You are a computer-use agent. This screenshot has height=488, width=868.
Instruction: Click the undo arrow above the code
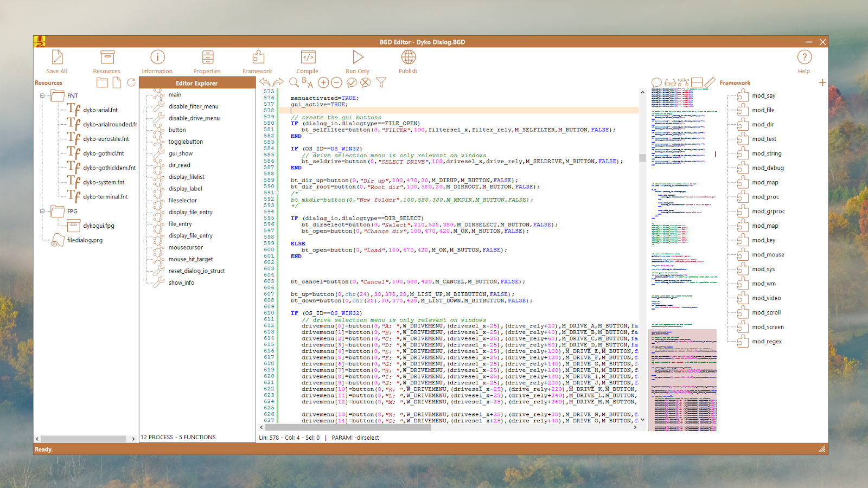pos(265,82)
